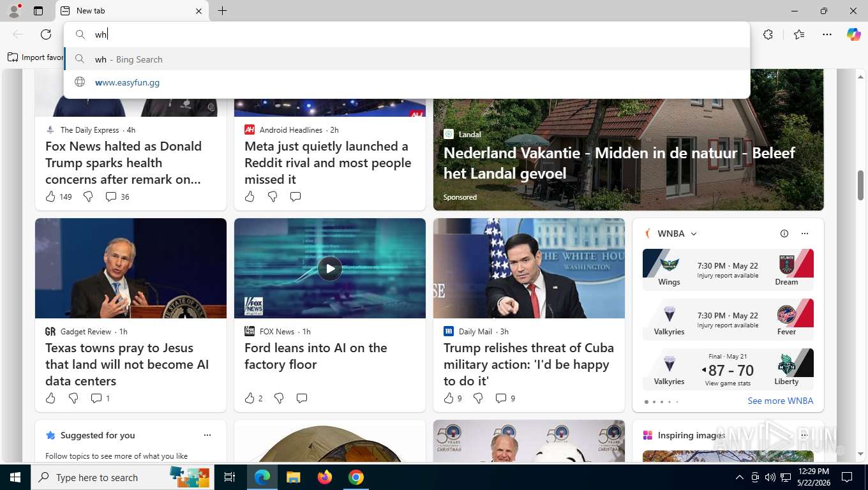Open a new tab with plus button
The image size is (868, 490).
222,11
